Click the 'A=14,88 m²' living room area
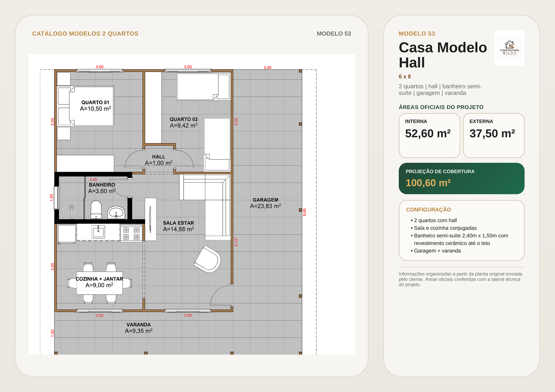The width and height of the screenshot is (555, 392). click(178, 229)
